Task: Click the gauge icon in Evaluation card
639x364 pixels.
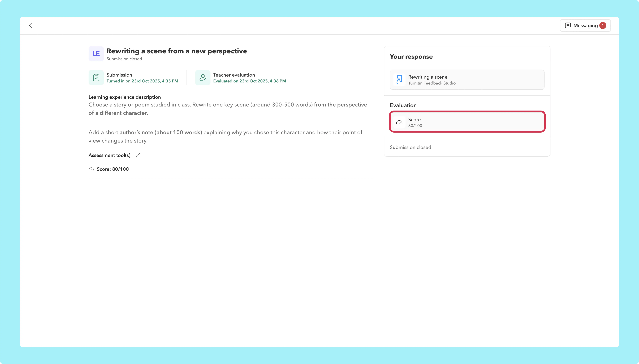Action: [x=399, y=122]
